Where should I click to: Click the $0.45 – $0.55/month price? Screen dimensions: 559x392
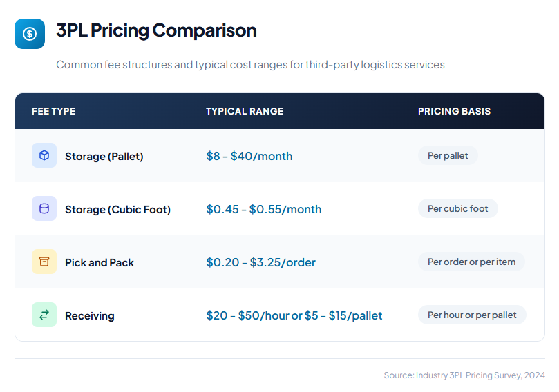(x=264, y=209)
